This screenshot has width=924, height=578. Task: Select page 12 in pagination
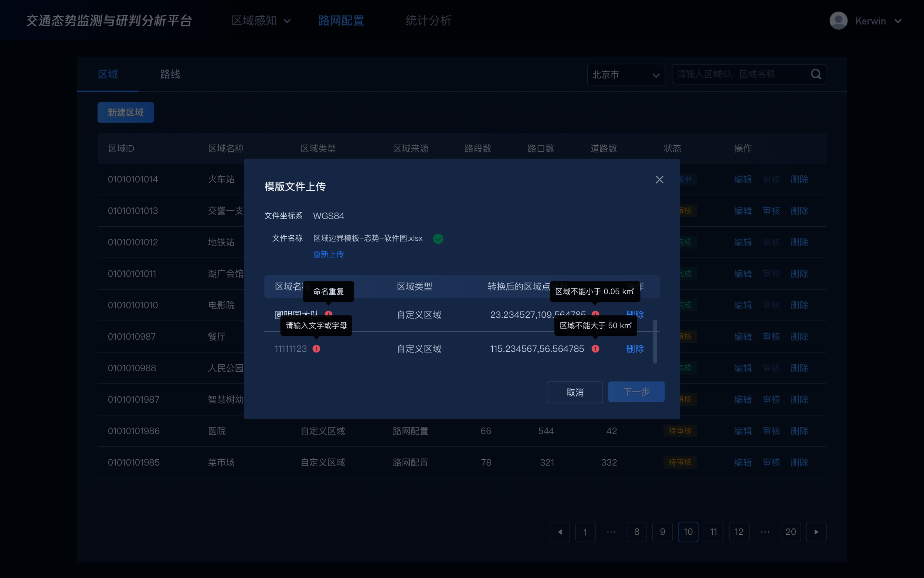click(739, 532)
